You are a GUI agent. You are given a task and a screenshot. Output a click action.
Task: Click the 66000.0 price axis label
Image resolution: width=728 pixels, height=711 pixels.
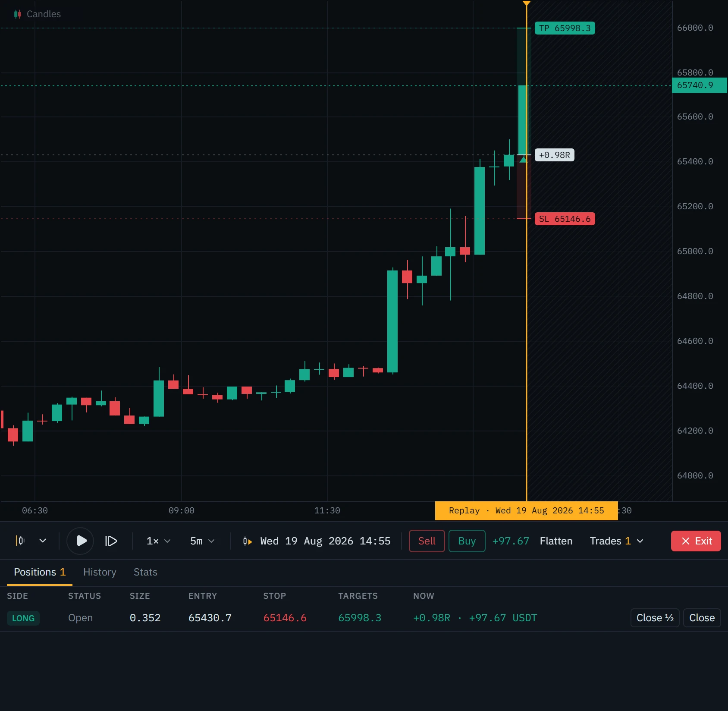(695, 28)
